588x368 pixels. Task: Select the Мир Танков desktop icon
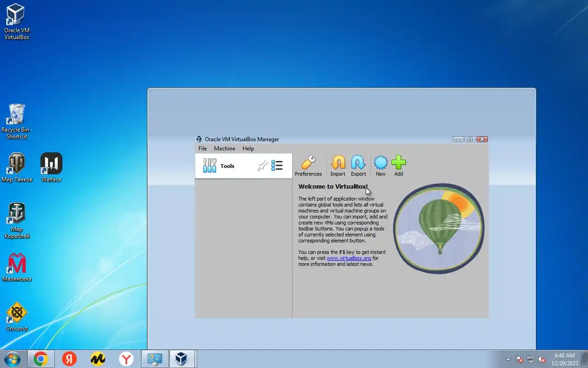pos(17,167)
